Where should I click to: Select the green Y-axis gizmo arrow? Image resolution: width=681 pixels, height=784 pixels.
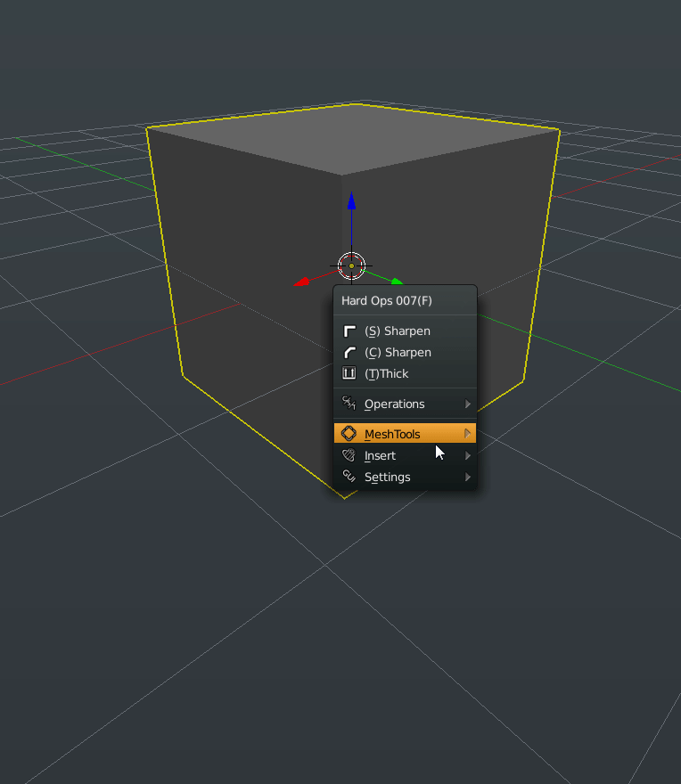point(396,282)
